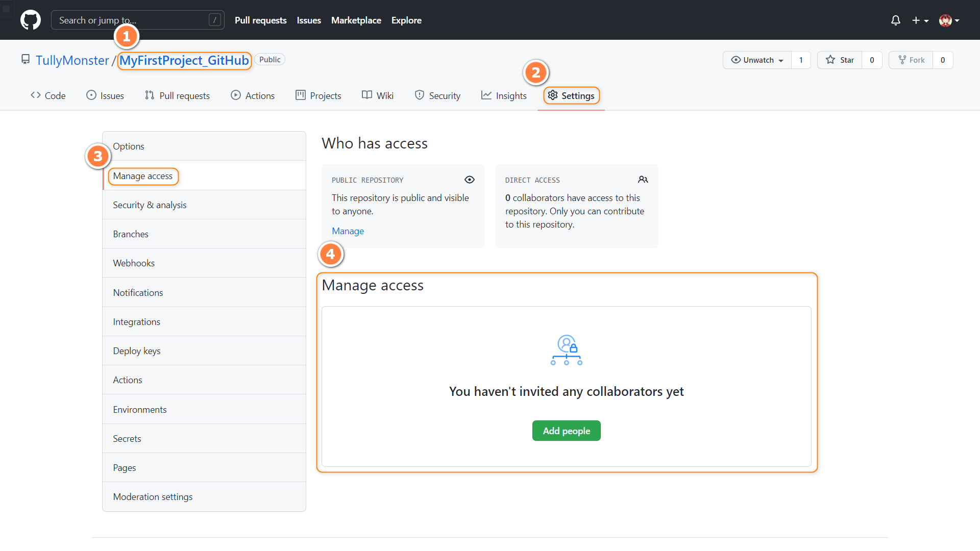Switch to the Insights tab
This screenshot has height=551, width=980.
point(504,95)
